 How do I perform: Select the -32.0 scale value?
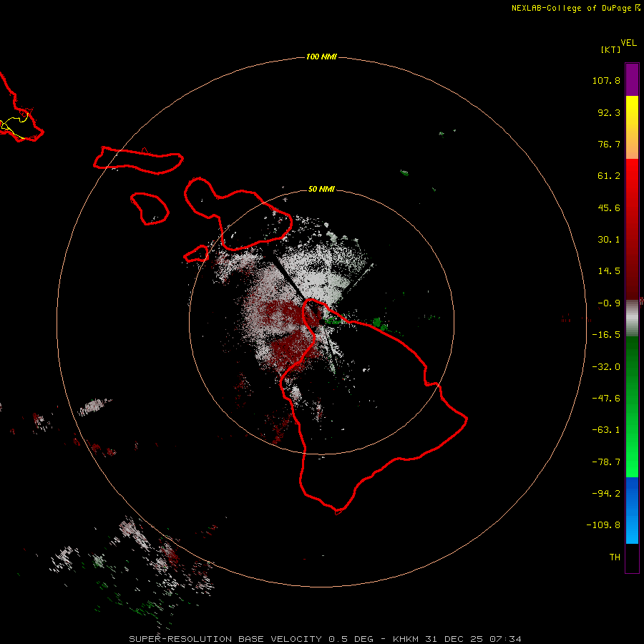coord(606,367)
